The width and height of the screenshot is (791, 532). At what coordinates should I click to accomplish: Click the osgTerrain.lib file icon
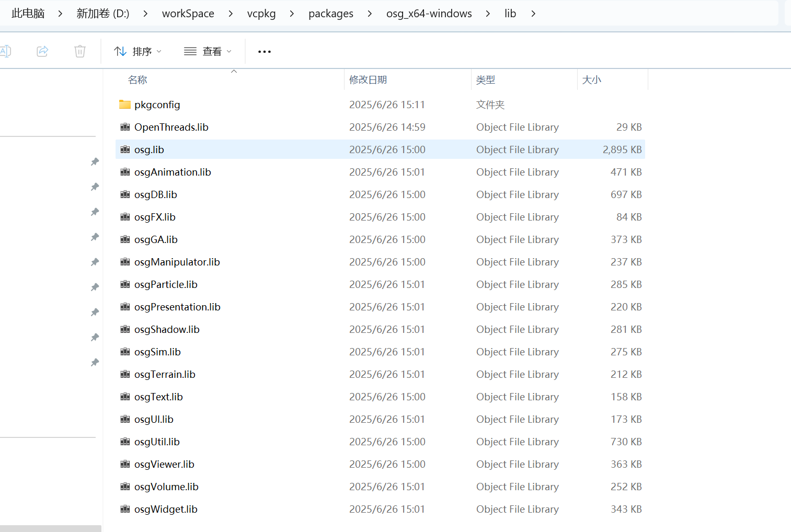click(x=125, y=374)
